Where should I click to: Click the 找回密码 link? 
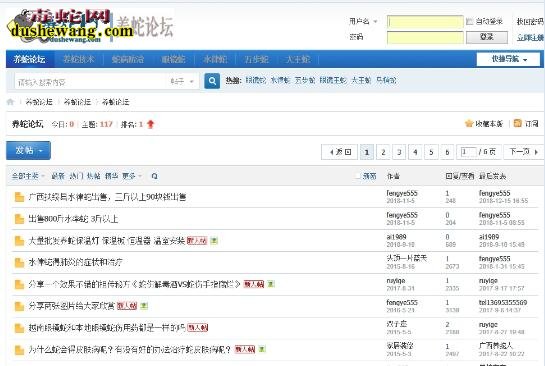click(530, 22)
